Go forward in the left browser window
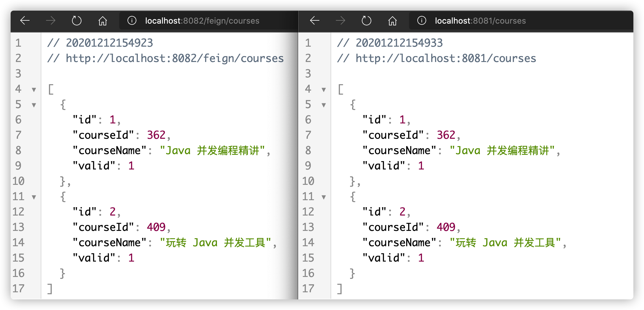This screenshot has width=644, height=310. [x=51, y=21]
